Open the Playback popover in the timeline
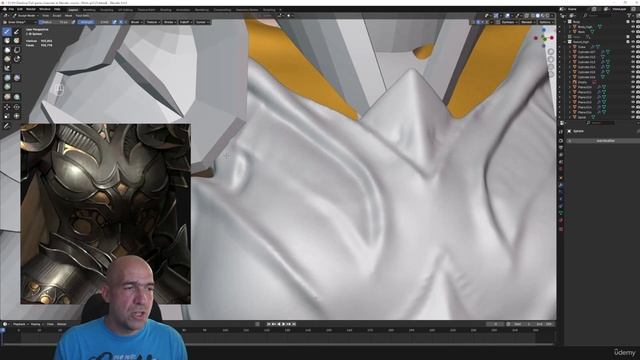 tap(19, 324)
